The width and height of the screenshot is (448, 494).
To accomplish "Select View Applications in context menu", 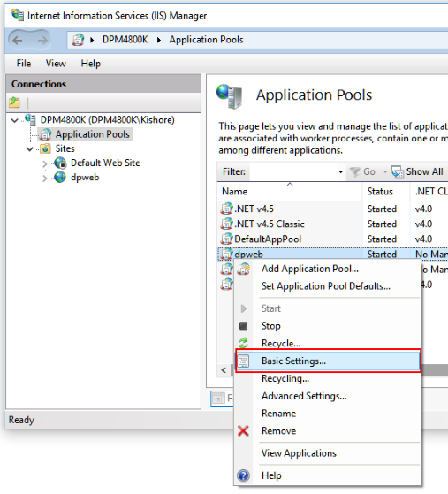I will point(327,453).
